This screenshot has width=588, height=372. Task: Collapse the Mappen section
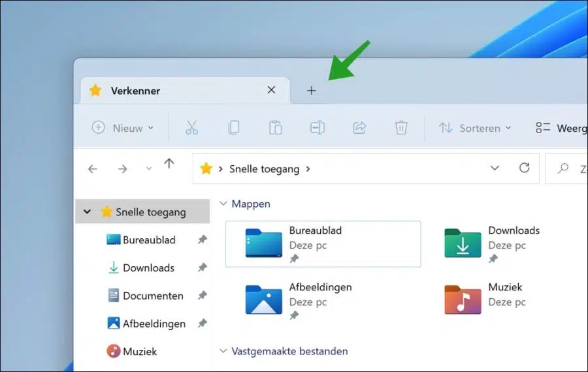tap(223, 204)
